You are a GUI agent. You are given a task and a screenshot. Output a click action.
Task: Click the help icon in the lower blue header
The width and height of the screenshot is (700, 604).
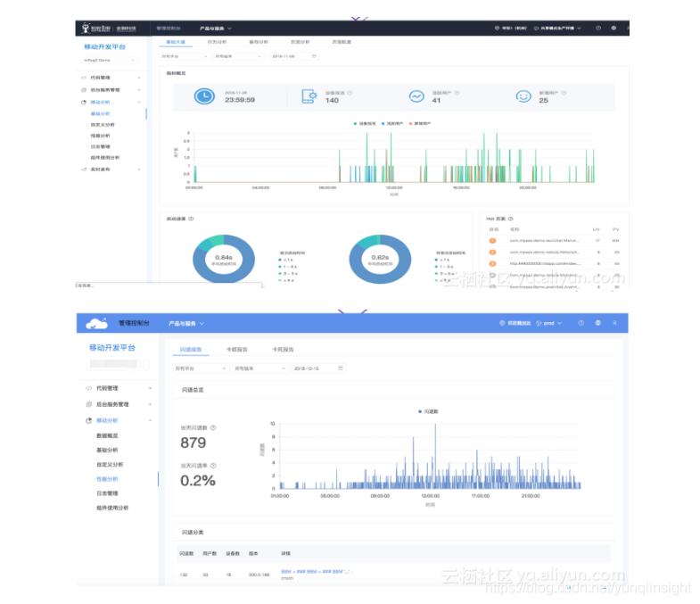[581, 323]
